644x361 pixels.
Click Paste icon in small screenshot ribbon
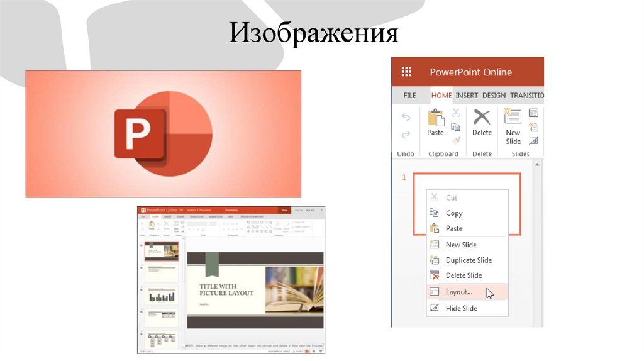152,225
